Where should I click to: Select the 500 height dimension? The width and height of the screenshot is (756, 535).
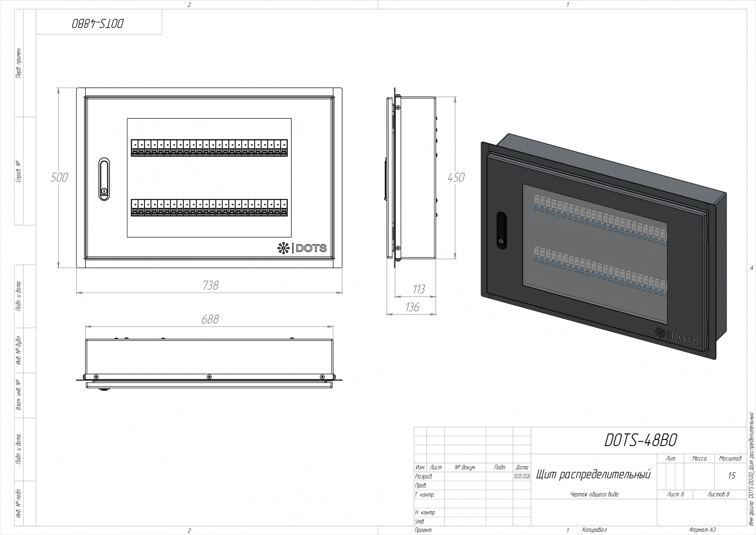click(59, 177)
